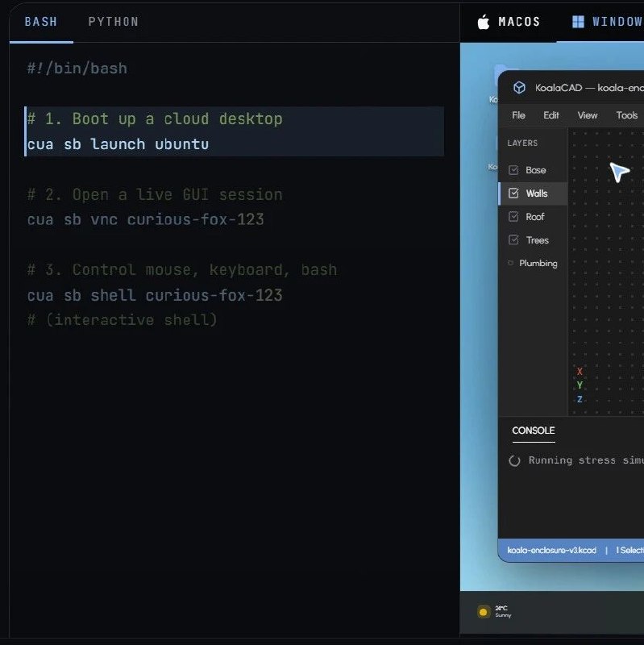Select the Plumbing layer name

click(x=538, y=264)
